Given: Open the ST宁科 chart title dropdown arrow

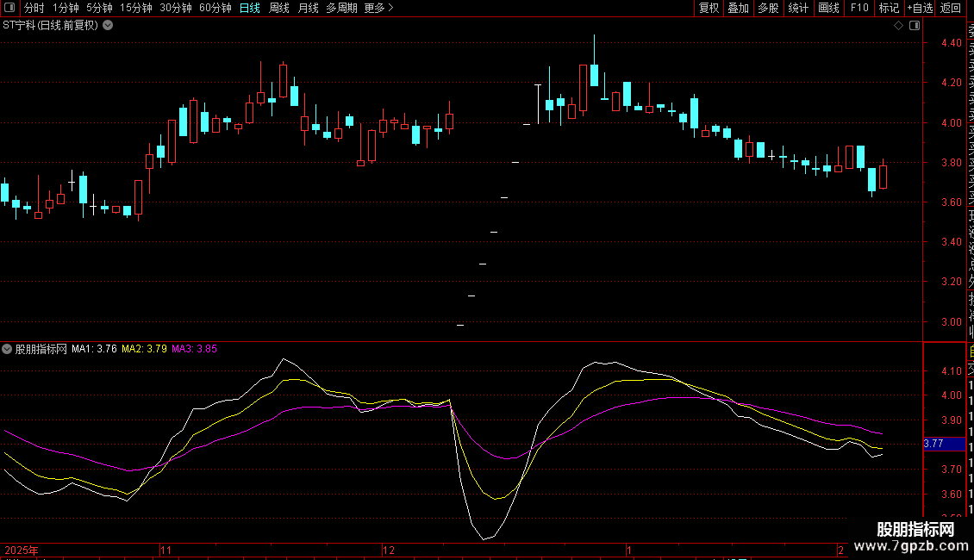Looking at the screenshot, I should tap(108, 25).
